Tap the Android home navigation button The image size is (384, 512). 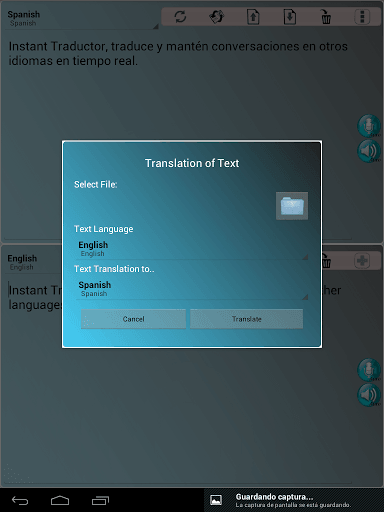[x=60, y=500]
